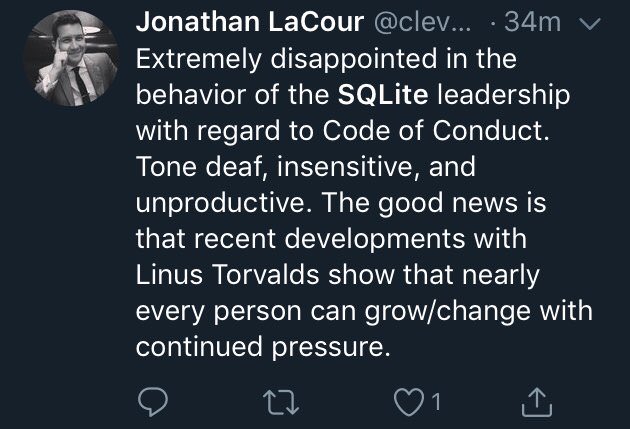View the like count number 1

point(436,402)
